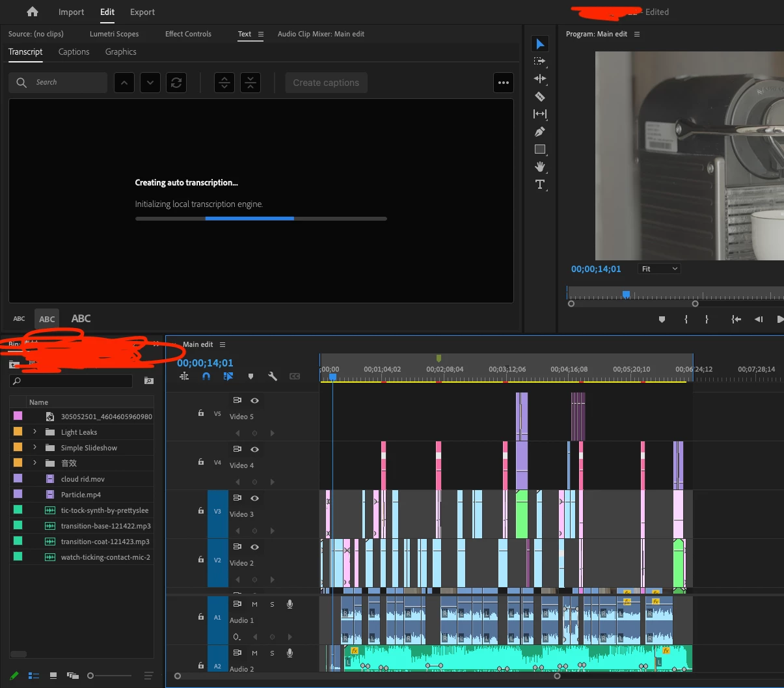Viewport: 784px width, 688px height.
Task: Step back one frame
Action: click(x=758, y=319)
